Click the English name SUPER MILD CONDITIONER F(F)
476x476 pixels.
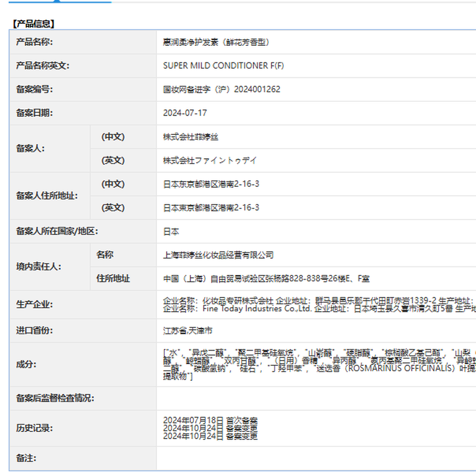(x=223, y=66)
